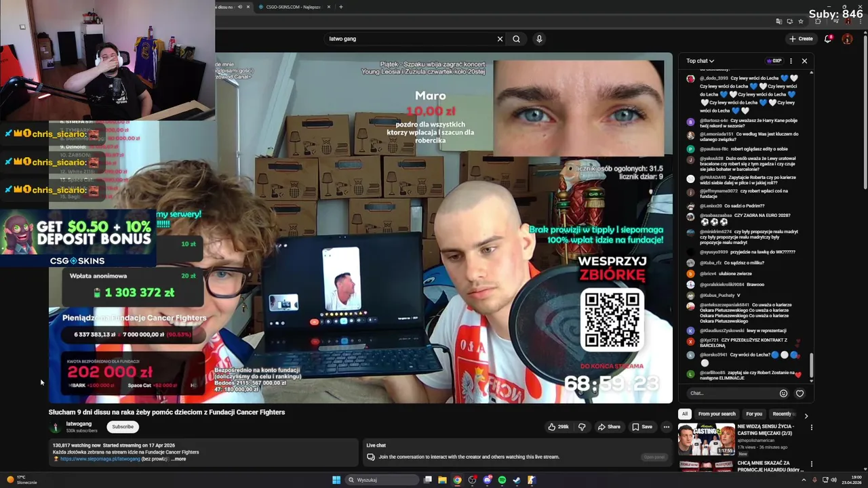Expand description with ...more
868x488 pixels.
[178, 459]
